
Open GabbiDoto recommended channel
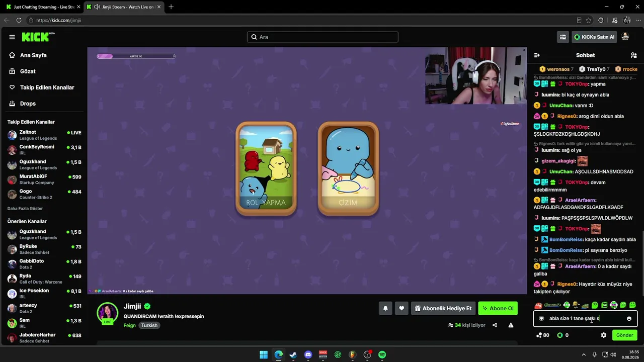tap(44, 264)
